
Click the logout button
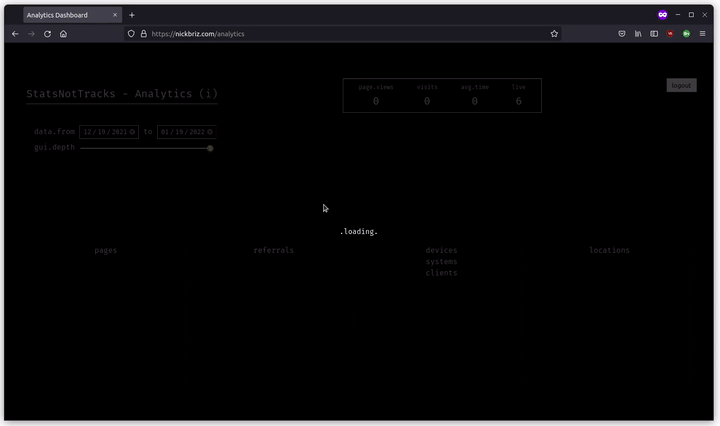tap(681, 85)
